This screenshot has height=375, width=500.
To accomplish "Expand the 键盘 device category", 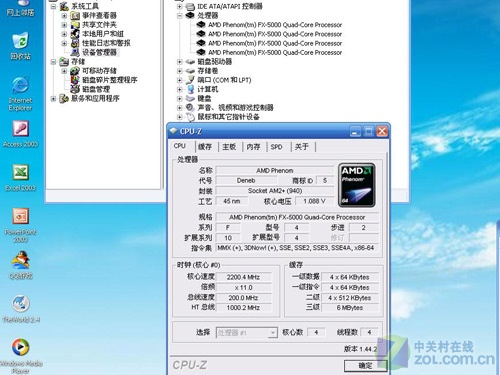I will (179, 98).
